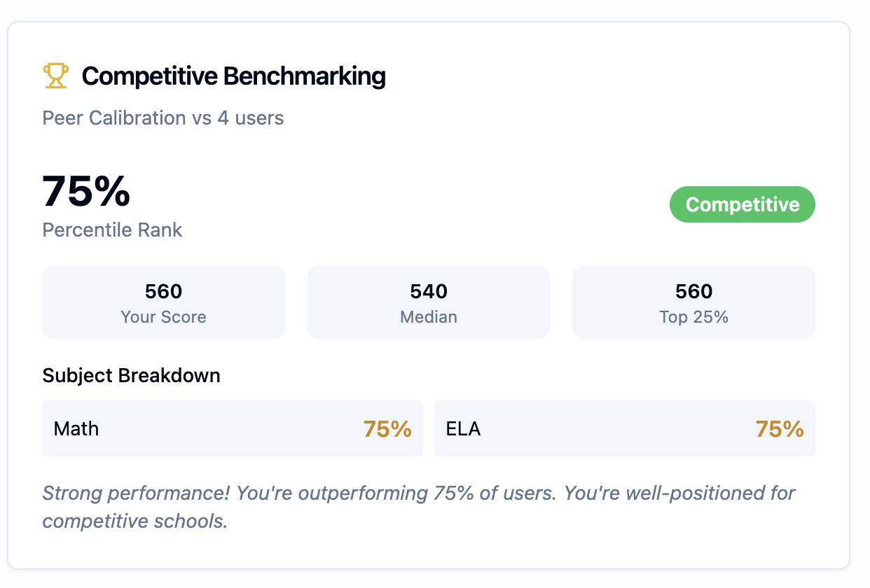Screen dimensions: 870x588
Task: Click the 560 value above Your Score
Action: tap(163, 291)
